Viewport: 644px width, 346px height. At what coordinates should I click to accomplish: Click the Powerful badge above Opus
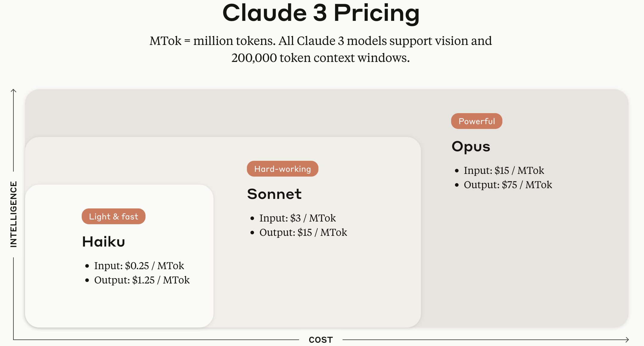tap(476, 121)
